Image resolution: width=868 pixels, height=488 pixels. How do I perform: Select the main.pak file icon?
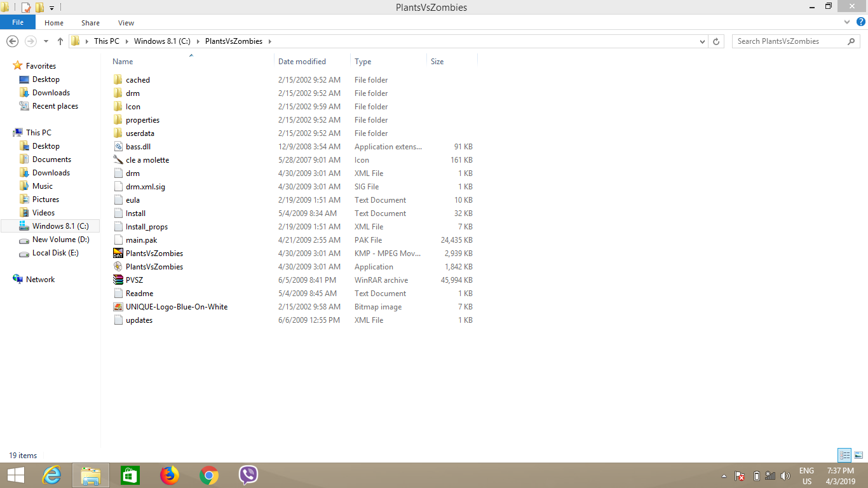tap(118, 240)
